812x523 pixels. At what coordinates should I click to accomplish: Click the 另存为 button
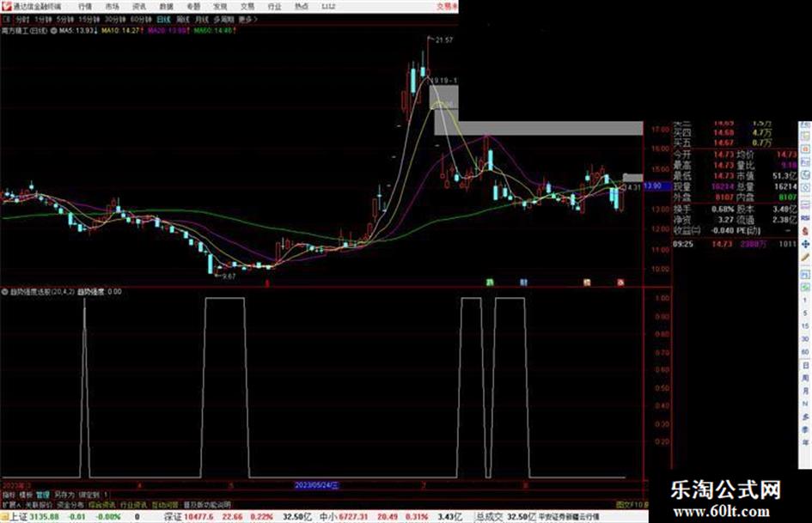(64, 495)
